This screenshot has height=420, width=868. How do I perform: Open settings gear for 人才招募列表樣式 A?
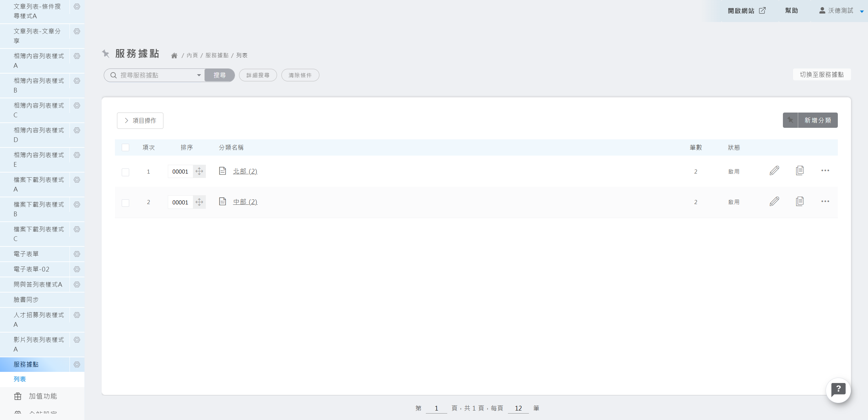click(x=77, y=315)
